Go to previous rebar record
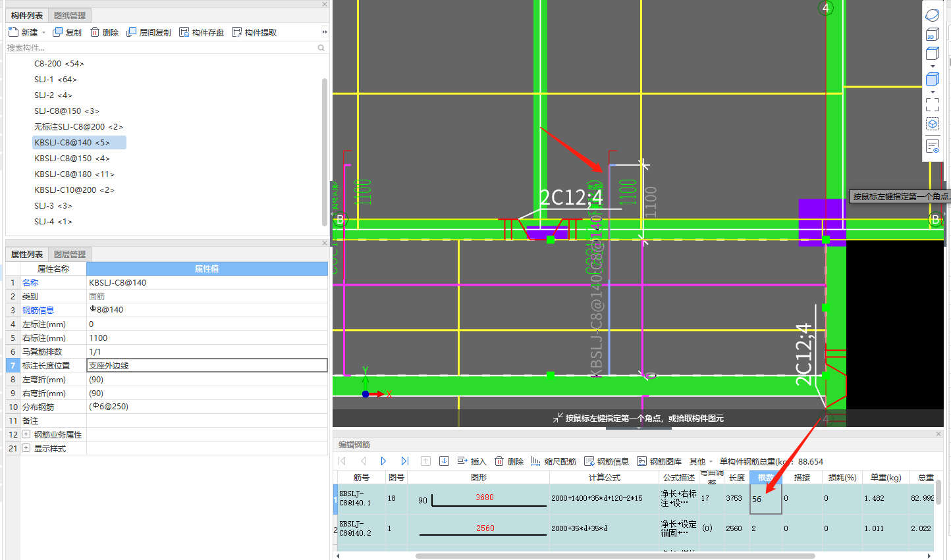The image size is (951, 560). click(363, 461)
